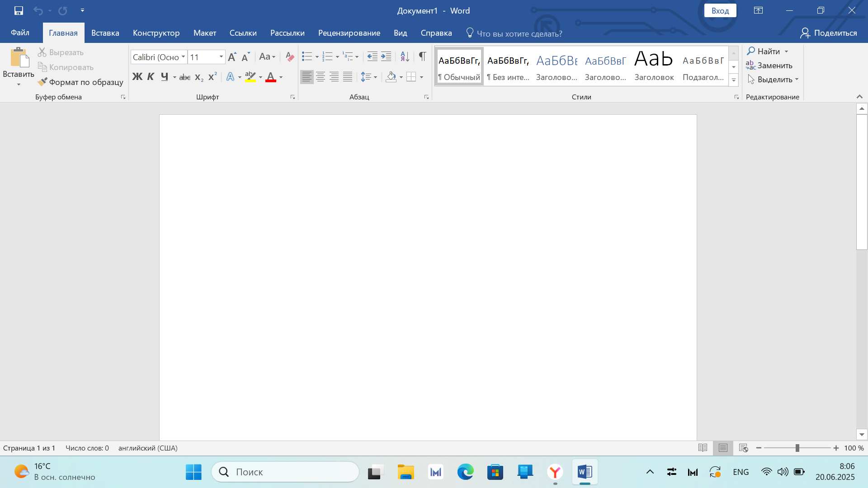Open the numbering list dropdown arrow

(x=337, y=57)
